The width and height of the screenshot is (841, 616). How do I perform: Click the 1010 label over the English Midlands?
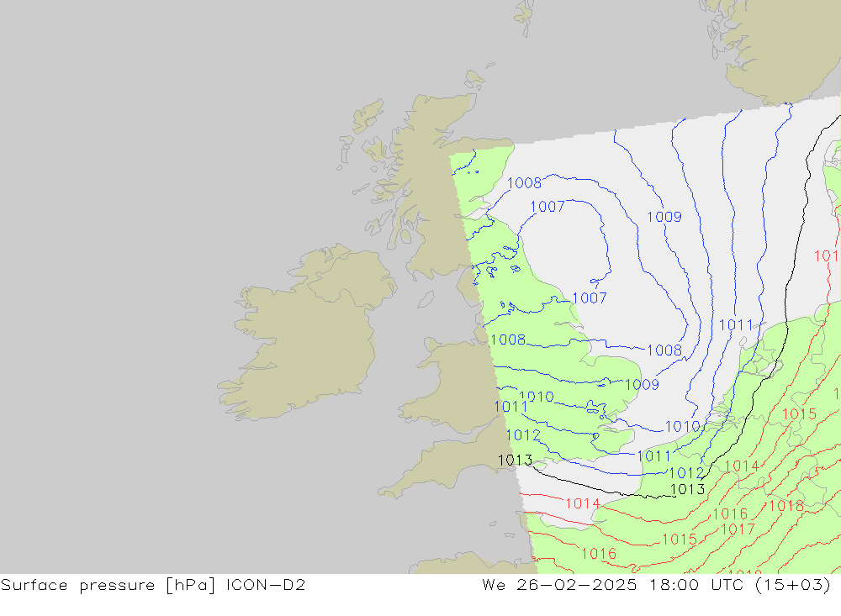537,397
